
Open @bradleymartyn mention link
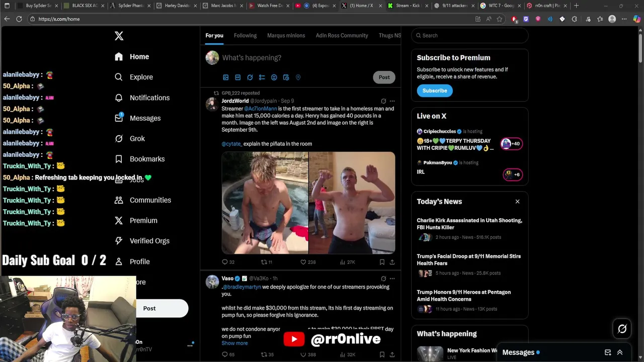[x=242, y=287]
